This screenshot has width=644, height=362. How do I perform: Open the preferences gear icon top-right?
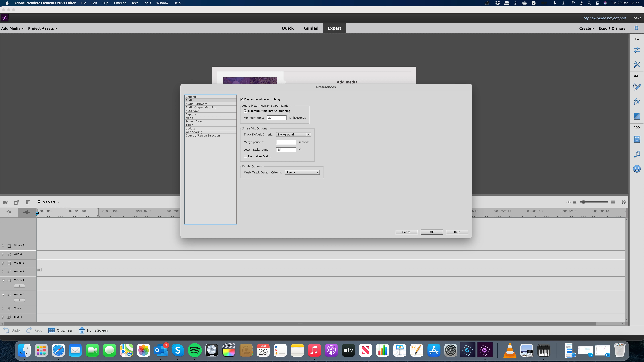point(636,28)
